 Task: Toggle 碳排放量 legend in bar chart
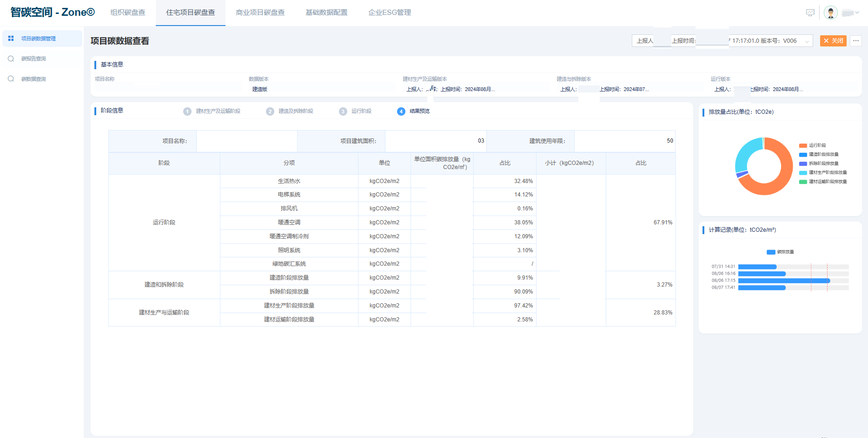point(780,252)
